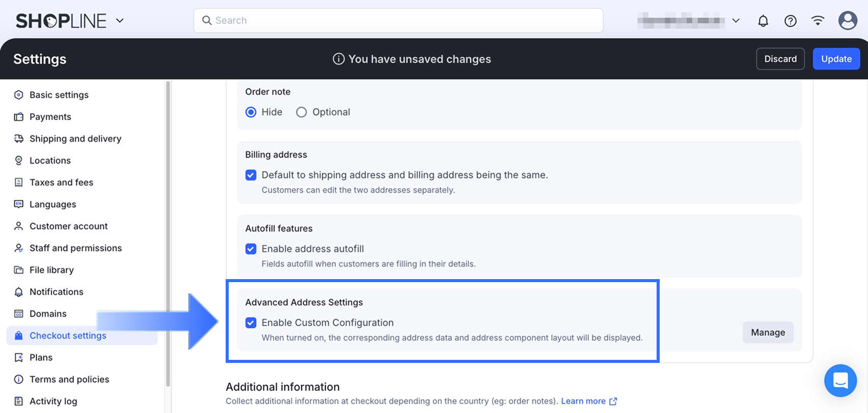Click the Terms and policies info icon
The width and height of the screenshot is (868, 413).
[19, 379]
